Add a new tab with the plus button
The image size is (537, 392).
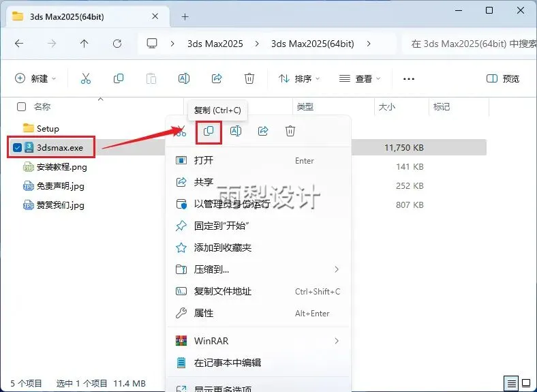click(185, 16)
